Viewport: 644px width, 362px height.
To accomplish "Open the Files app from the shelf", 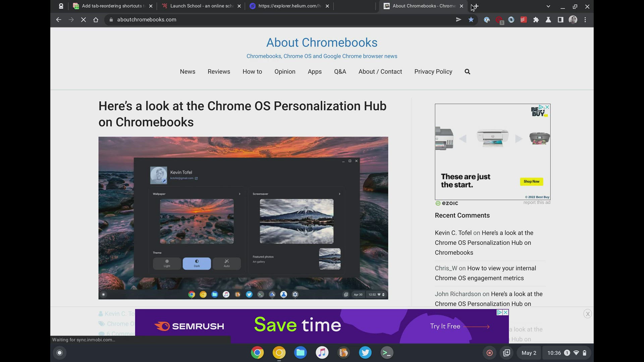I will (x=301, y=353).
